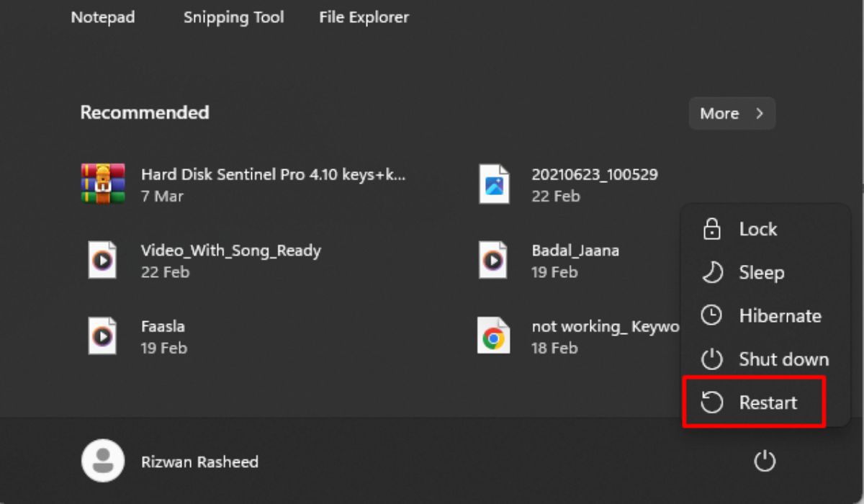
Task: Click the video icon for Video_With_Song_Ready
Action: (103, 260)
